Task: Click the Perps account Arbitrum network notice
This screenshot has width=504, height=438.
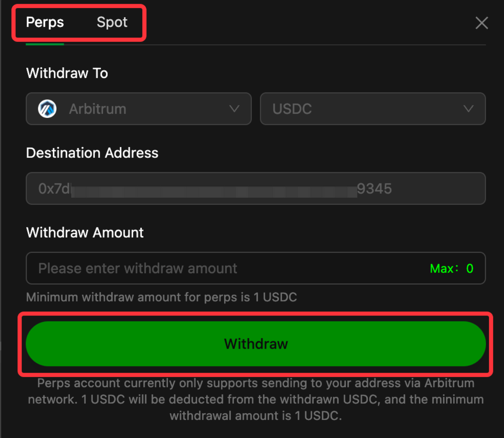Action: tap(256, 399)
